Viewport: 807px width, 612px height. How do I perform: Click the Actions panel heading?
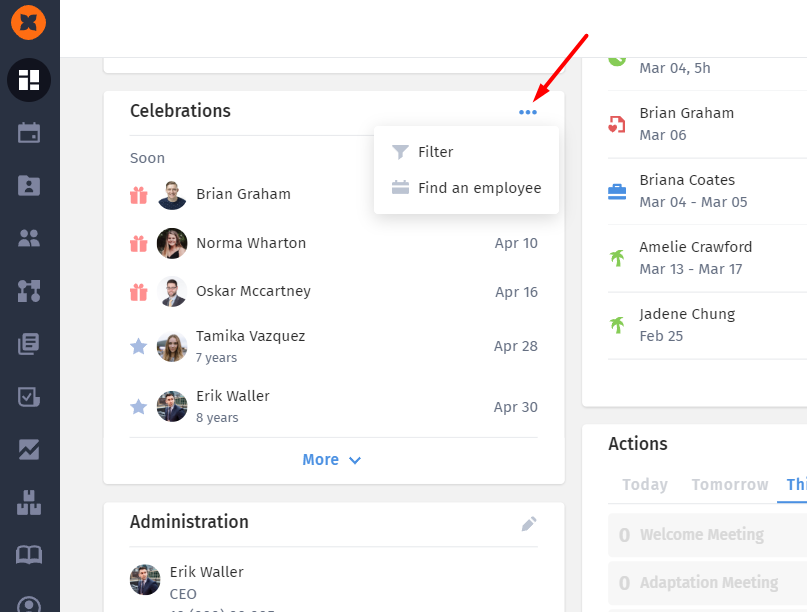(x=638, y=443)
